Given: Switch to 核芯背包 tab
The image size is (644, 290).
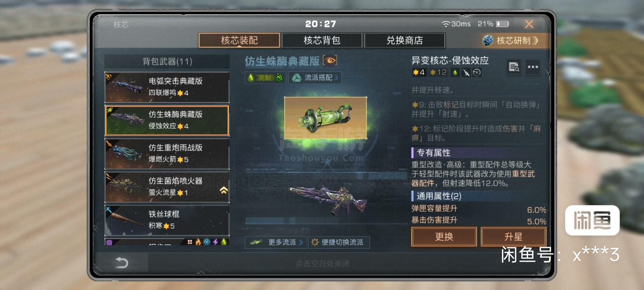Looking at the screenshot, I should coord(322,40).
